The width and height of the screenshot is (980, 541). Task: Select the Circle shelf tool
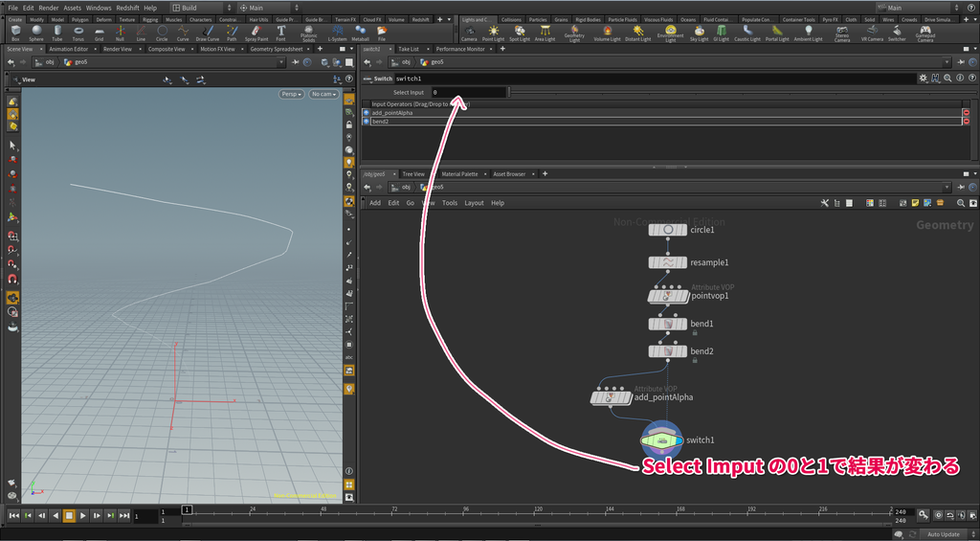(162, 34)
